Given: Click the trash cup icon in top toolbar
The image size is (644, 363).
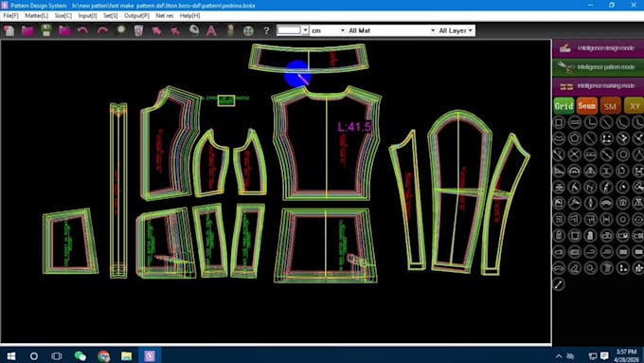Looking at the screenshot, I should 138,30.
